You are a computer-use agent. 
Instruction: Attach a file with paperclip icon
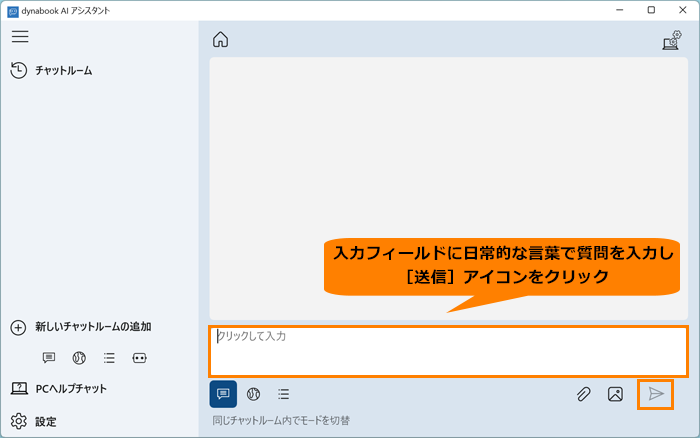coord(583,394)
